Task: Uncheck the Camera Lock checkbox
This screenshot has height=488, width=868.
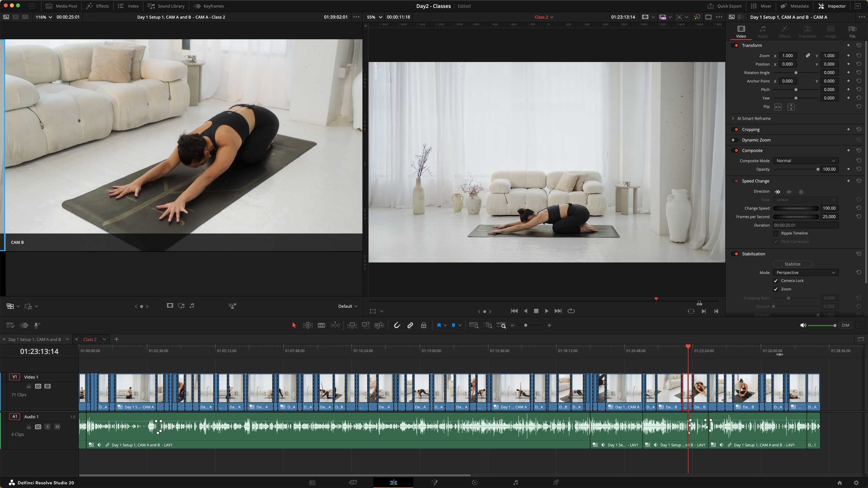Action: [776, 281]
